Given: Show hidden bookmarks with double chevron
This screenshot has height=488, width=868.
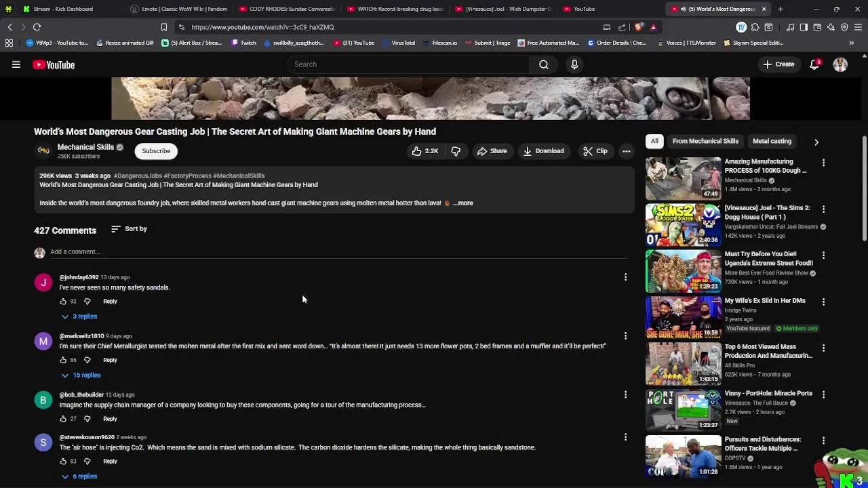Looking at the screenshot, I should pyautogui.click(x=852, y=43).
